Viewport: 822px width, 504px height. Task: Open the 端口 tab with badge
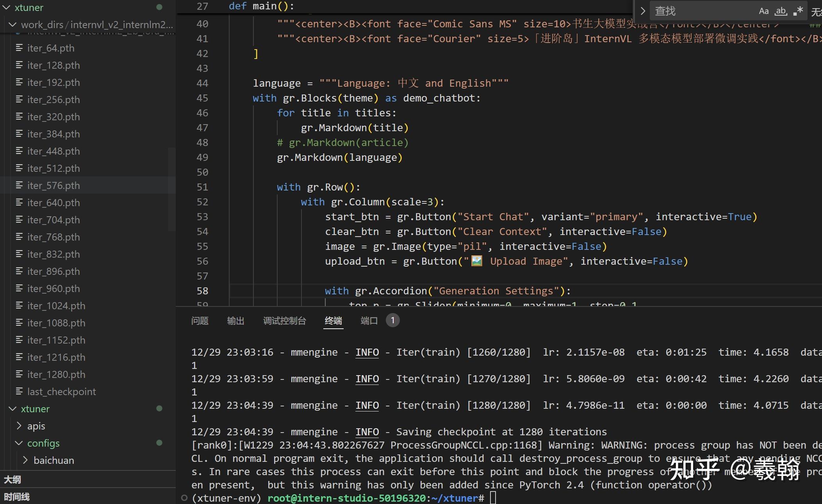(x=369, y=321)
